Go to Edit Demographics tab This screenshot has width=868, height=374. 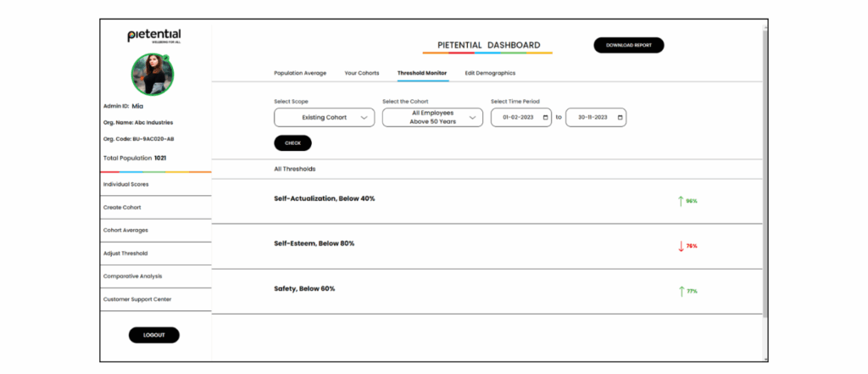[x=490, y=73]
